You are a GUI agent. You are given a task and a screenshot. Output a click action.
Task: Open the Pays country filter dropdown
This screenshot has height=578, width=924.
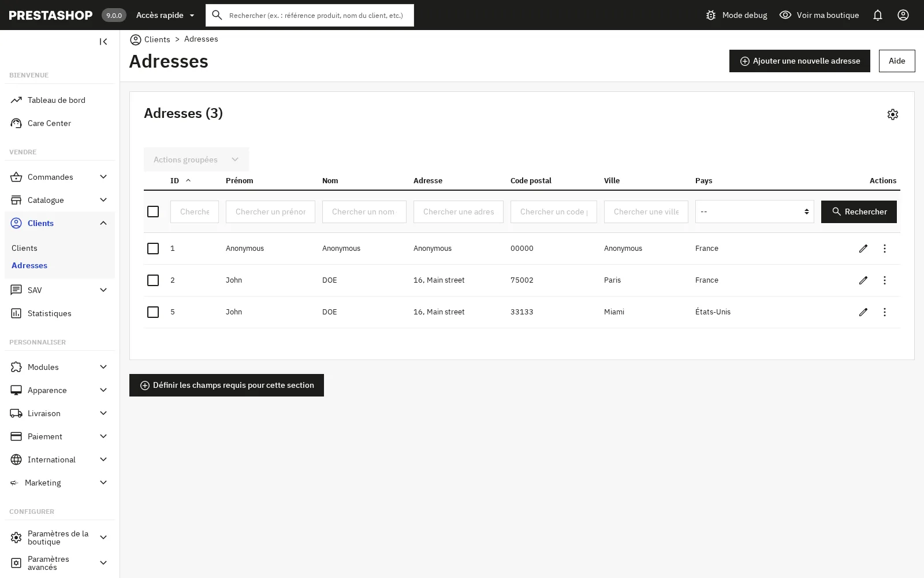(755, 212)
